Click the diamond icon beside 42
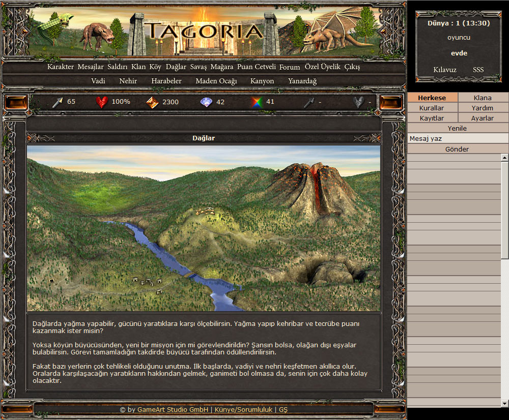The width and height of the screenshot is (509, 420). pos(206,102)
